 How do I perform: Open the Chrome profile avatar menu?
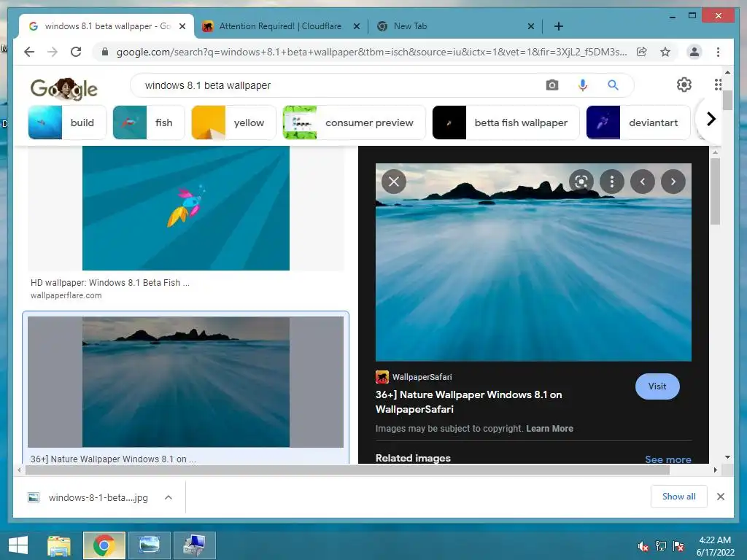(x=694, y=52)
